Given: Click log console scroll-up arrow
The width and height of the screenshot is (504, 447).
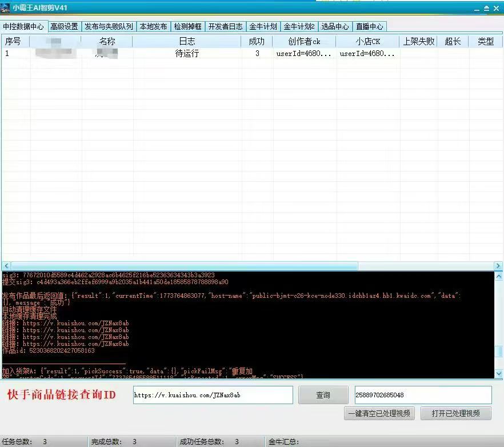Looking at the screenshot, I should pyautogui.click(x=498, y=276).
